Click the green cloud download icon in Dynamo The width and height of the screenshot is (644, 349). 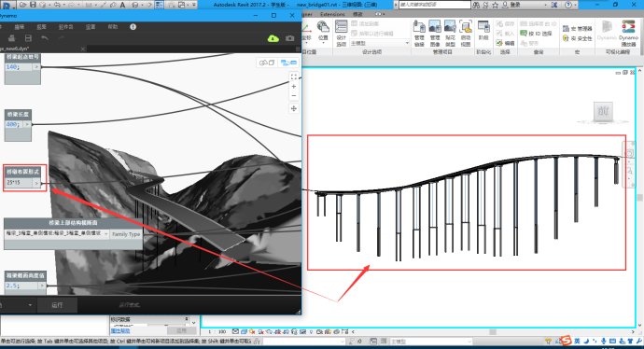click(273, 38)
